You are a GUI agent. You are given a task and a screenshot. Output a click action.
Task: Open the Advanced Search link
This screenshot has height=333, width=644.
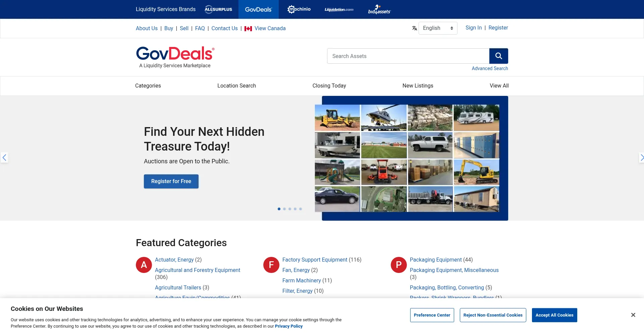(490, 68)
